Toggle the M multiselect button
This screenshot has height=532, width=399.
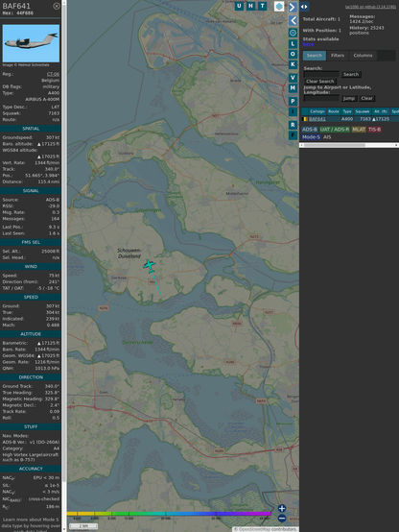point(293,88)
